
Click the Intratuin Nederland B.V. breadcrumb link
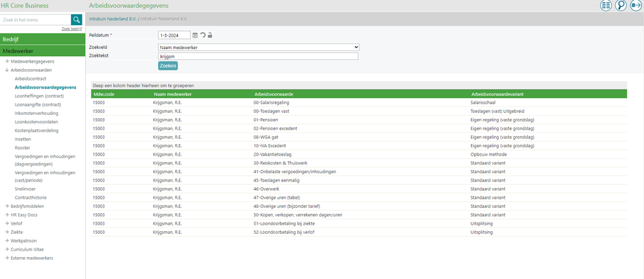[112, 19]
